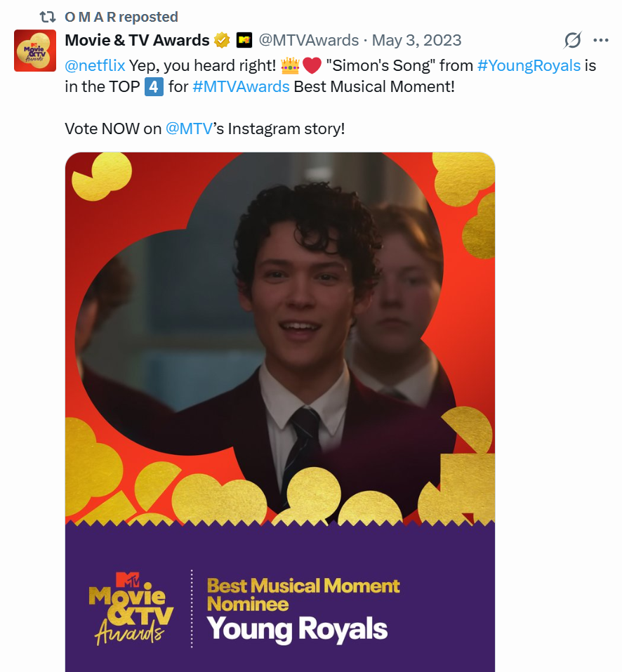The height and width of the screenshot is (672, 622).
Task: Open the Movie & TV Awards profile avatar
Action: (35, 51)
